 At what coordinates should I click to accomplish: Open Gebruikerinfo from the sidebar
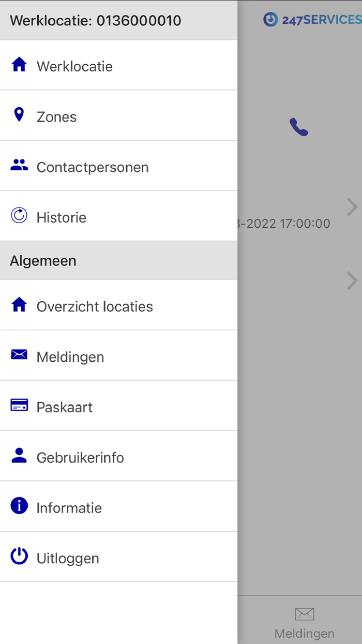[80, 457]
